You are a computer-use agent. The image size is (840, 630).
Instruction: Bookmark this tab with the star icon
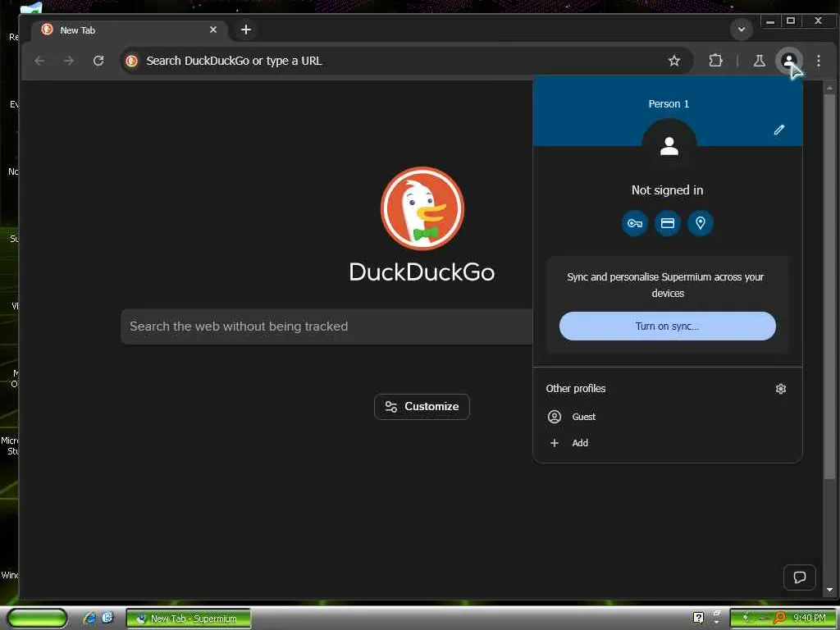click(x=674, y=61)
